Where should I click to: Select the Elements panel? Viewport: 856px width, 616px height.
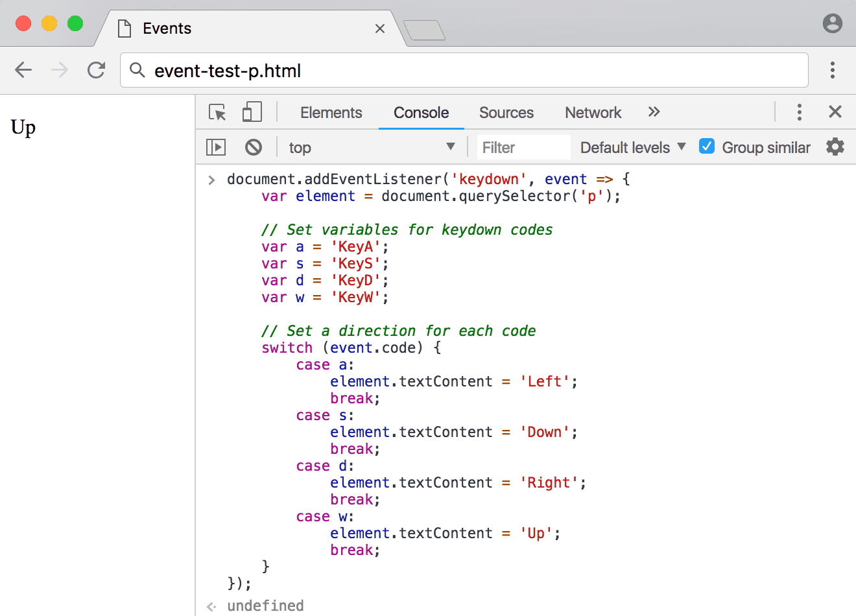(x=331, y=112)
